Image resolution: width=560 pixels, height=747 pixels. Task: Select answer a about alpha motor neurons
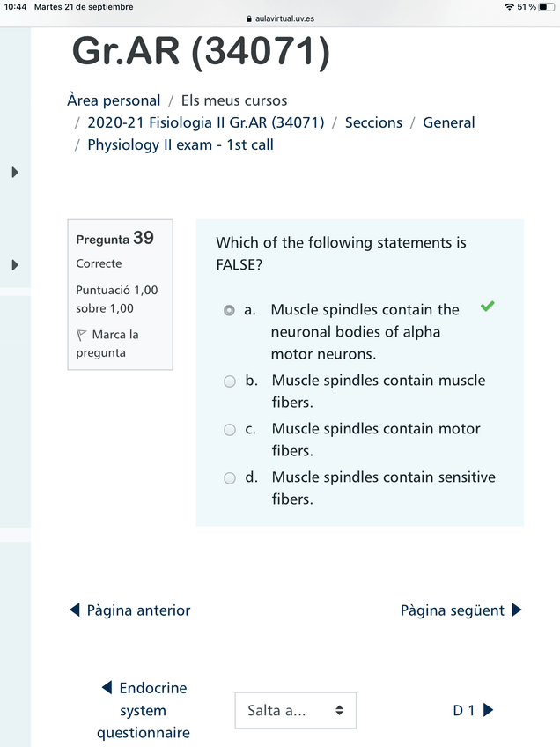[230, 310]
